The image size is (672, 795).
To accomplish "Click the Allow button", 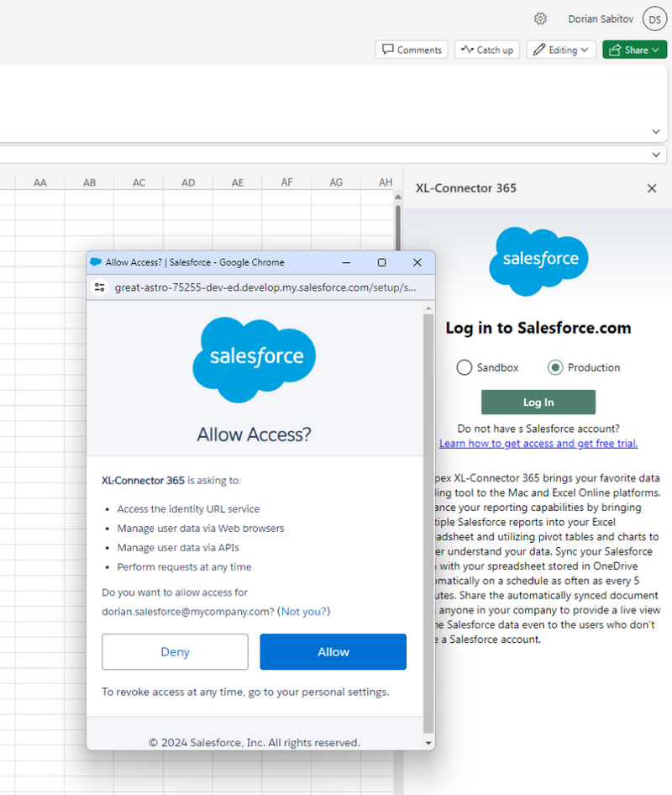I will pyautogui.click(x=333, y=651).
